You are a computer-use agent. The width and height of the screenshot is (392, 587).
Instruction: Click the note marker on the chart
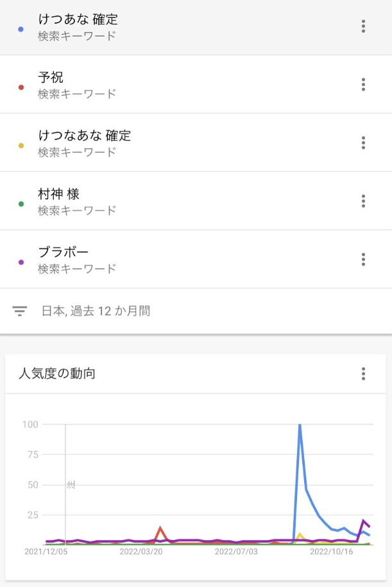(x=71, y=485)
